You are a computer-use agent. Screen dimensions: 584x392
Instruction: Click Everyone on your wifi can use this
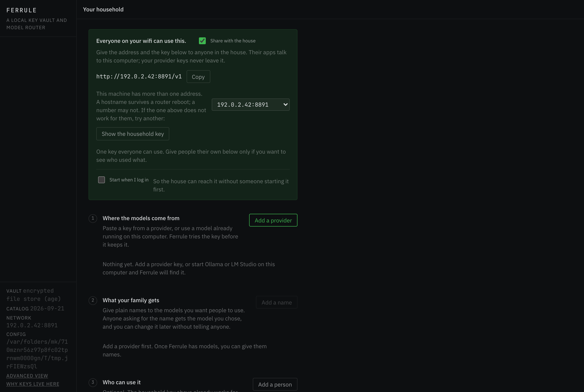point(141,41)
